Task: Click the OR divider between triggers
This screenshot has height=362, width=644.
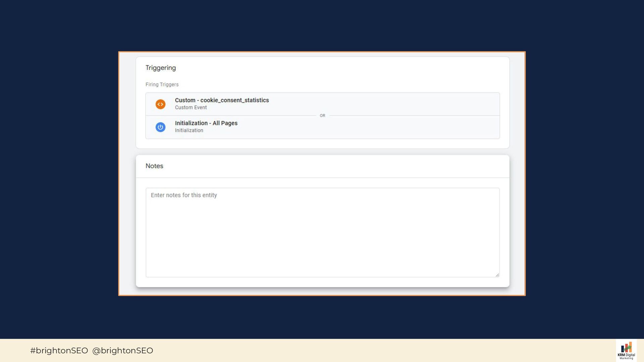Action: [322, 116]
